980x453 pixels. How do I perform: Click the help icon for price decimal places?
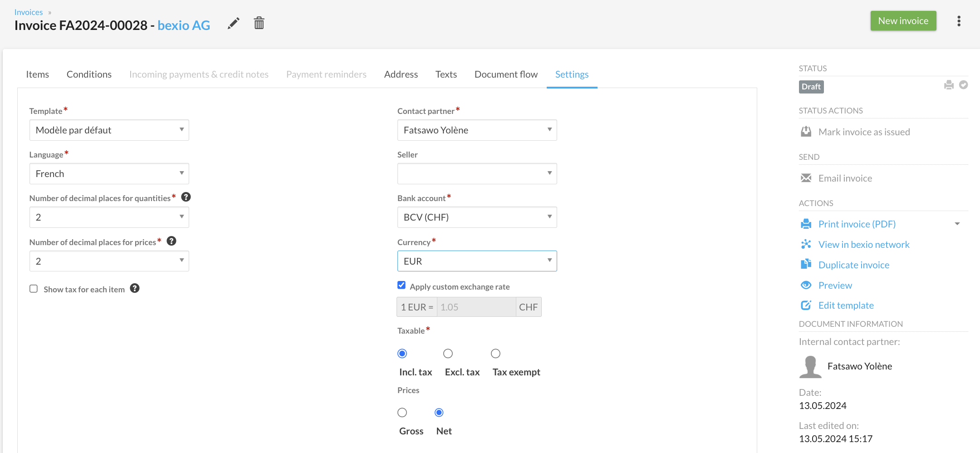tap(171, 241)
